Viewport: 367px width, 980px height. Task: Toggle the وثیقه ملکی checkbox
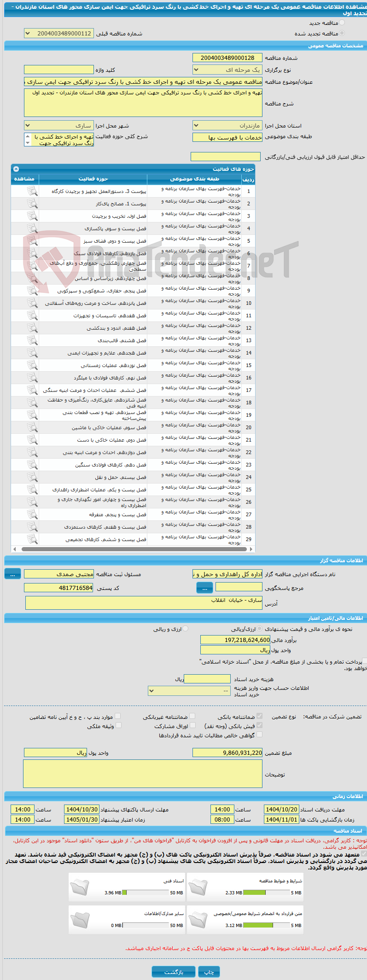[118, 725]
